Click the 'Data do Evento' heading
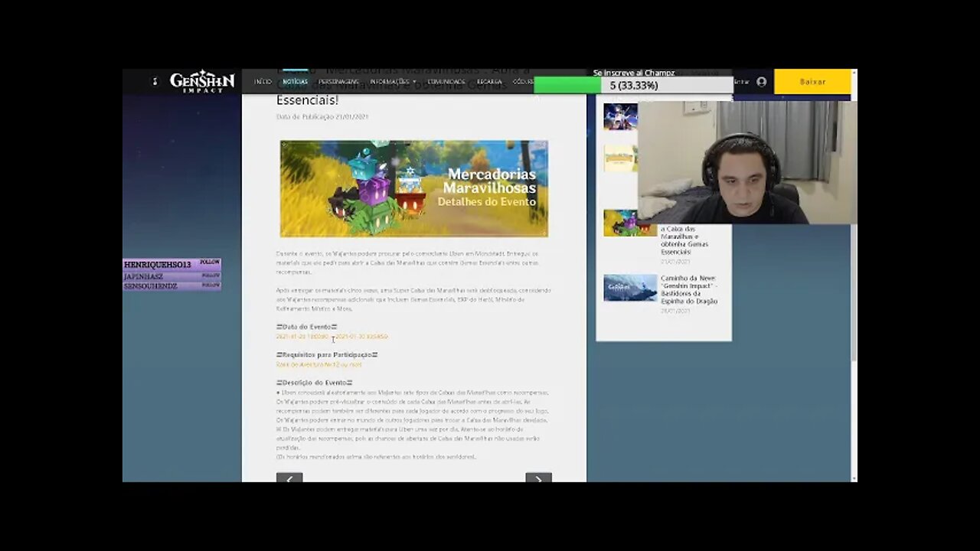Image resolution: width=980 pixels, height=551 pixels. point(306,327)
